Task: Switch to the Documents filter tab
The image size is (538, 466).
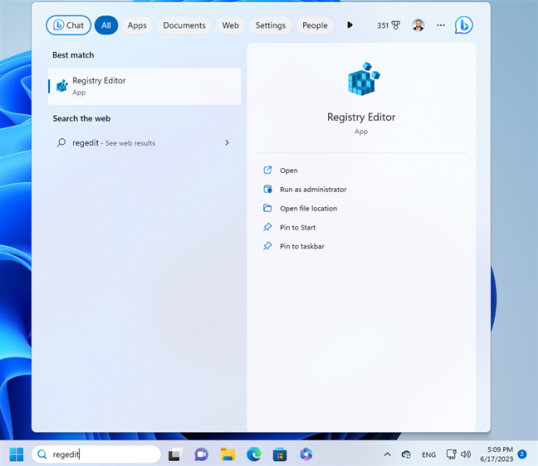Action: coord(184,25)
